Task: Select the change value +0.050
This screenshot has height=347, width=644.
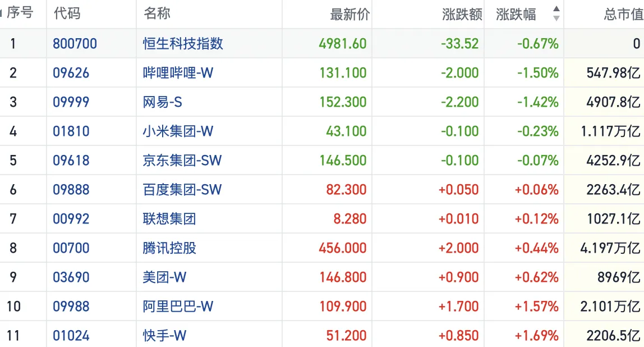Action: coord(459,190)
